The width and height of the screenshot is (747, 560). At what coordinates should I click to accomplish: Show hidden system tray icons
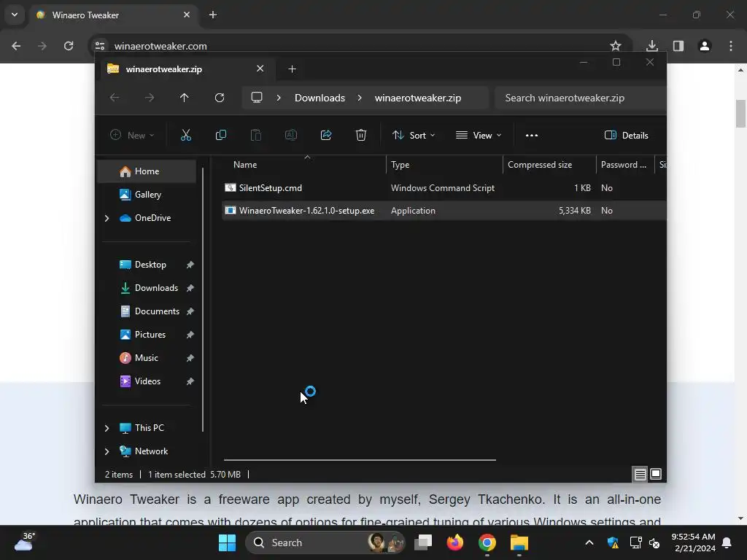click(x=589, y=542)
